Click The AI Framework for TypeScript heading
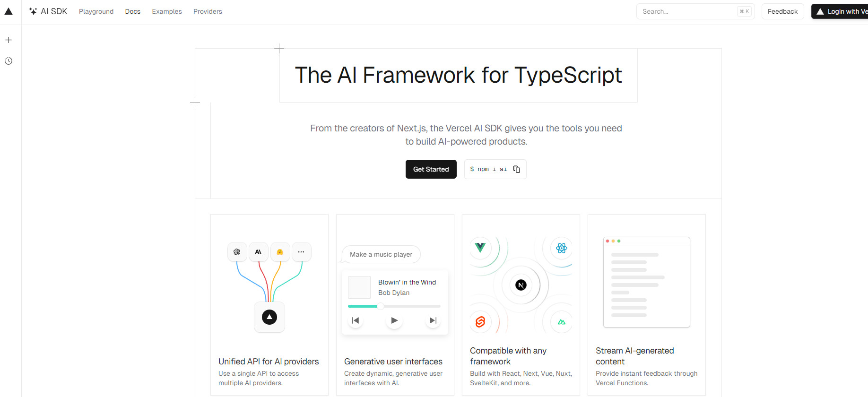The width and height of the screenshot is (868, 397). pyautogui.click(x=459, y=75)
